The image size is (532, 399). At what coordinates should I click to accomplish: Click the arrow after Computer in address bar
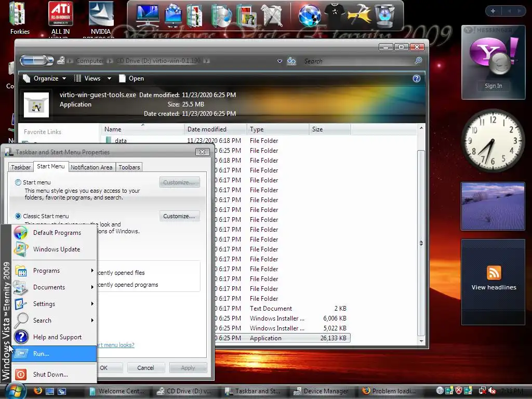click(110, 61)
